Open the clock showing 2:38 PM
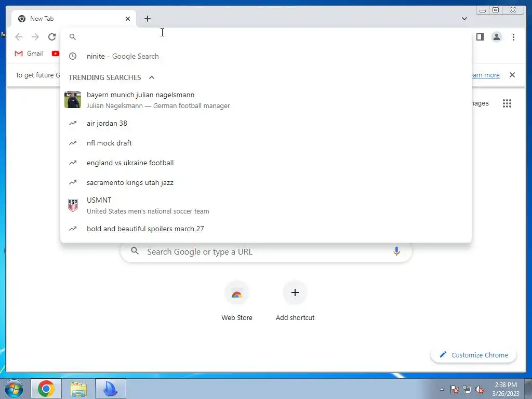This screenshot has height=399, width=532. pyautogui.click(x=506, y=389)
